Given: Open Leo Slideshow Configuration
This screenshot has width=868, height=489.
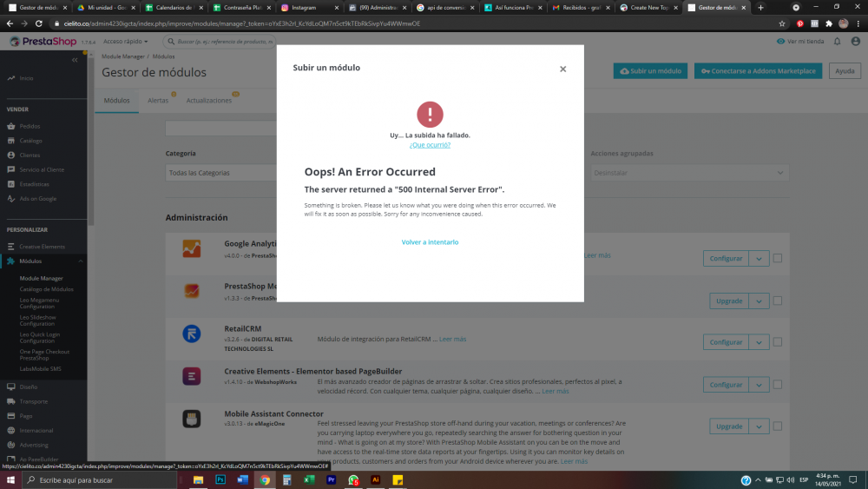Looking at the screenshot, I should pos(37,320).
